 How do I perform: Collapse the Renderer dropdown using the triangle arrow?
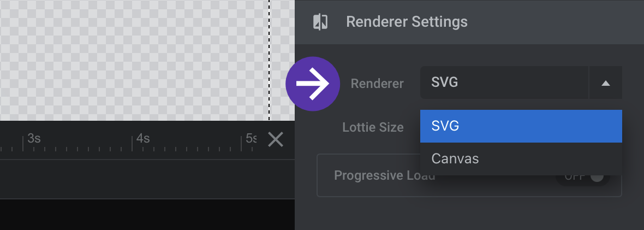(605, 82)
